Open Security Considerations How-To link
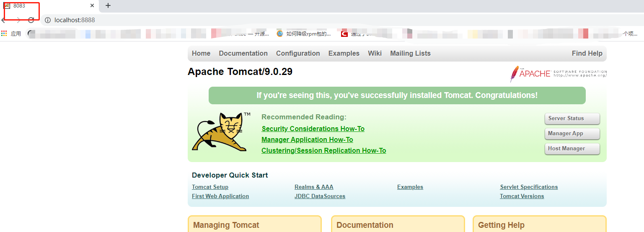The height and width of the screenshot is (232, 644). point(313,129)
